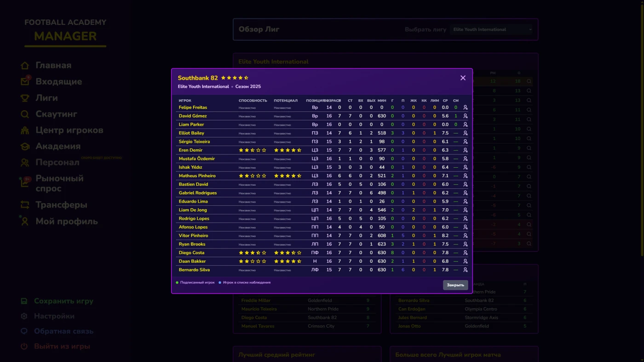
Task: Click the magnifier icon in first league table row
Action: click(529, 81)
